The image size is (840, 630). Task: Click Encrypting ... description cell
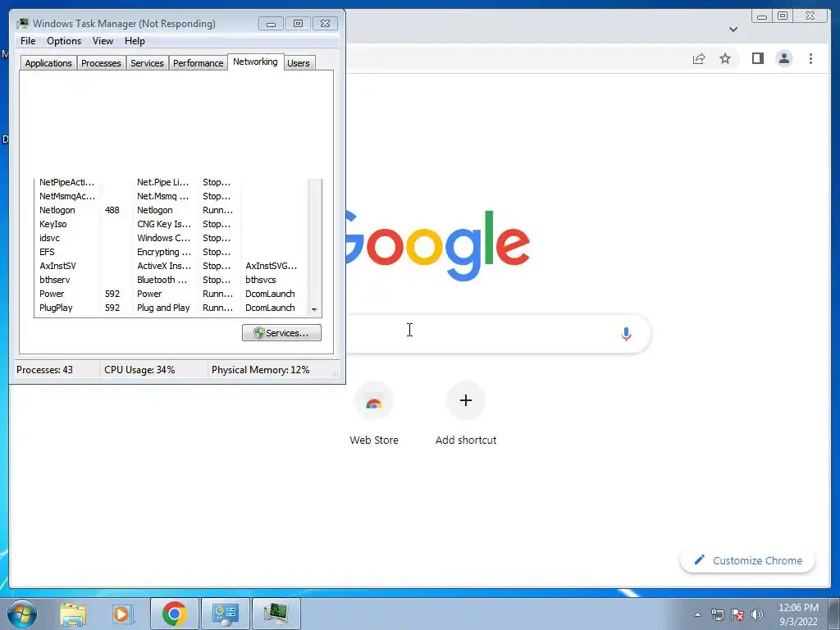(x=164, y=252)
